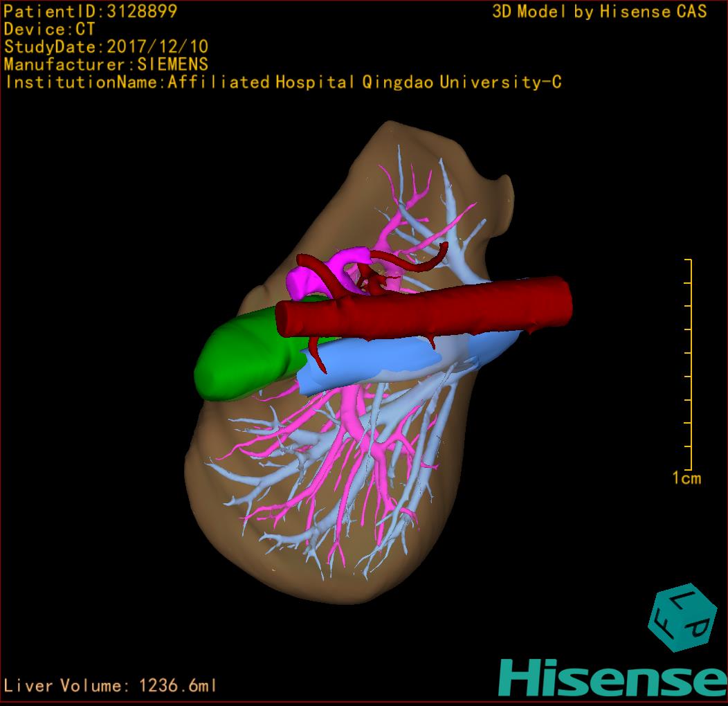The width and height of the screenshot is (728, 706).
Task: Click the '3D Model by Hisense CAS' text
Action: 599,11
